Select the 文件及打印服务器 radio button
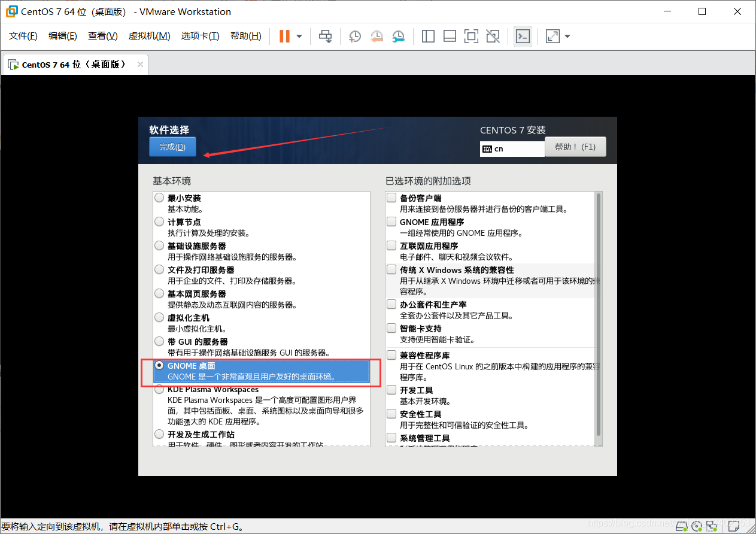 click(x=159, y=269)
